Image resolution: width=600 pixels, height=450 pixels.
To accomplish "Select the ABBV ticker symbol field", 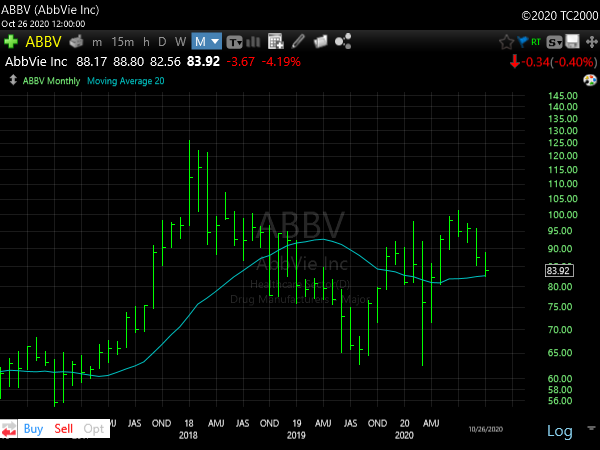I will point(43,41).
